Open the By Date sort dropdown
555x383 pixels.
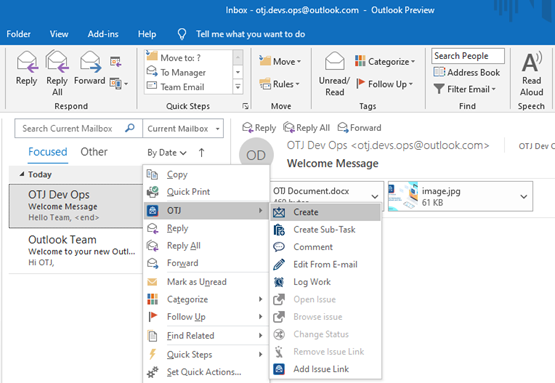pyautogui.click(x=167, y=153)
